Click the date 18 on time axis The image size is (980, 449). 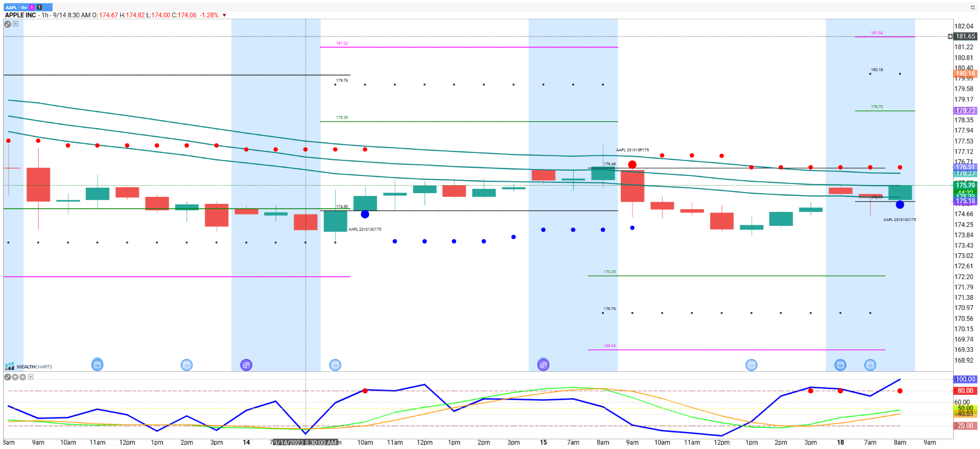click(x=841, y=443)
